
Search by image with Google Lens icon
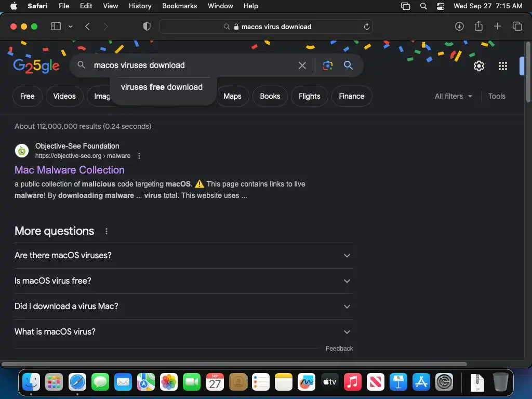327,65
